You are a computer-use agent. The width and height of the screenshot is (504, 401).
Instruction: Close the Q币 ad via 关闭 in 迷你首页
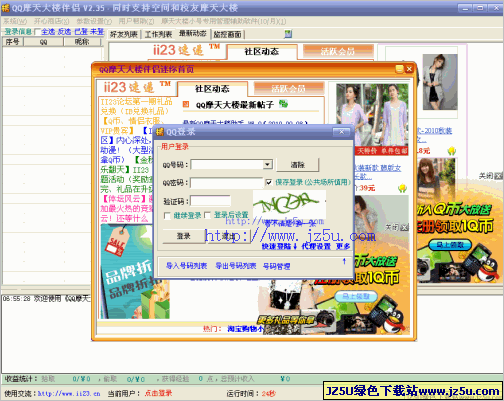click(x=397, y=227)
